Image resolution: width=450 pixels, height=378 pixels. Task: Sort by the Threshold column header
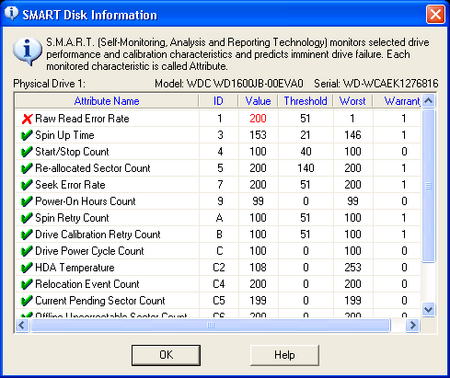[x=305, y=101]
